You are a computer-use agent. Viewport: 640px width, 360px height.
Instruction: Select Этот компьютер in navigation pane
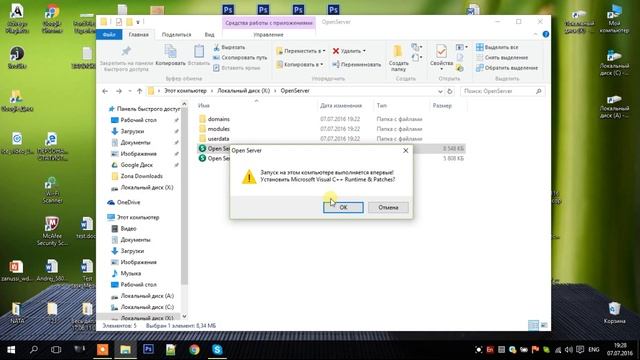point(138,217)
